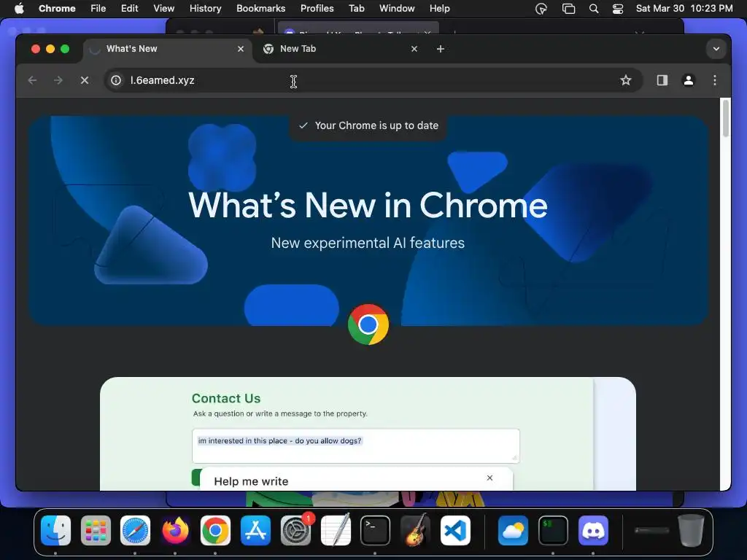Expand the tab search dropdown
Screen dimensions: 747x560
pos(716,49)
